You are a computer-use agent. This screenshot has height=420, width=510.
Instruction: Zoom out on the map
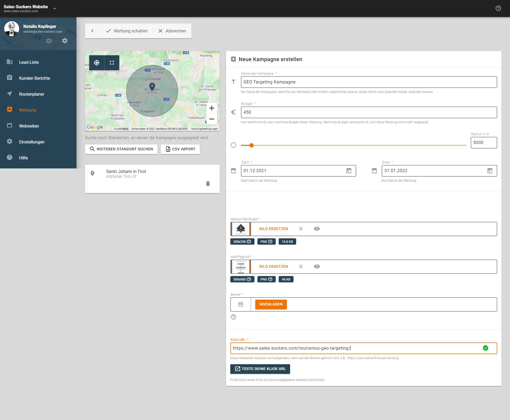click(x=211, y=119)
